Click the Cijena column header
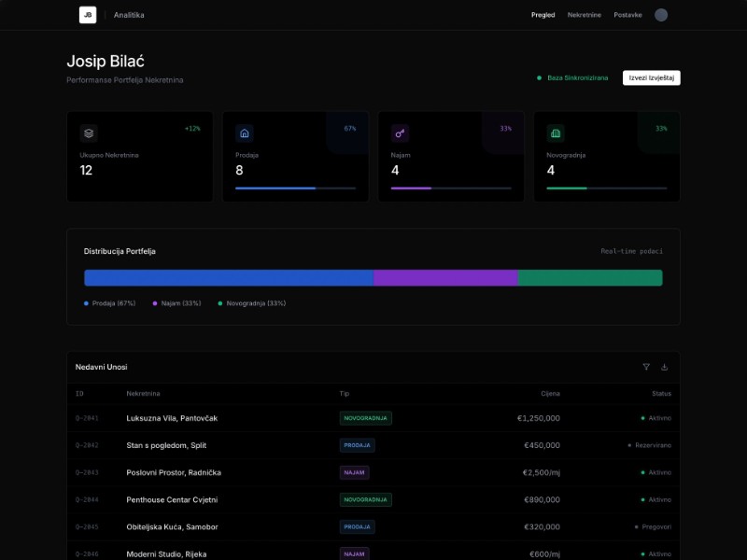The height and width of the screenshot is (560, 747). [550, 393]
